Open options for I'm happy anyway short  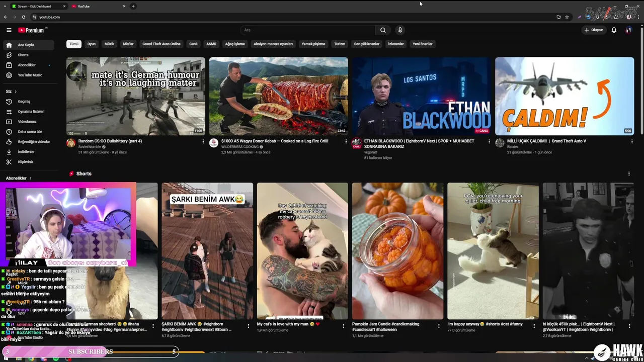pos(534,326)
